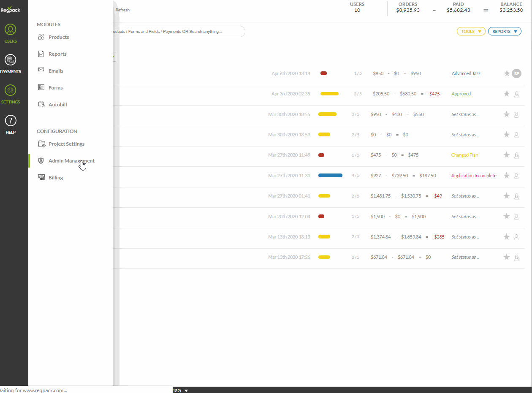Toggle star on Application Incomplete row

(507, 176)
